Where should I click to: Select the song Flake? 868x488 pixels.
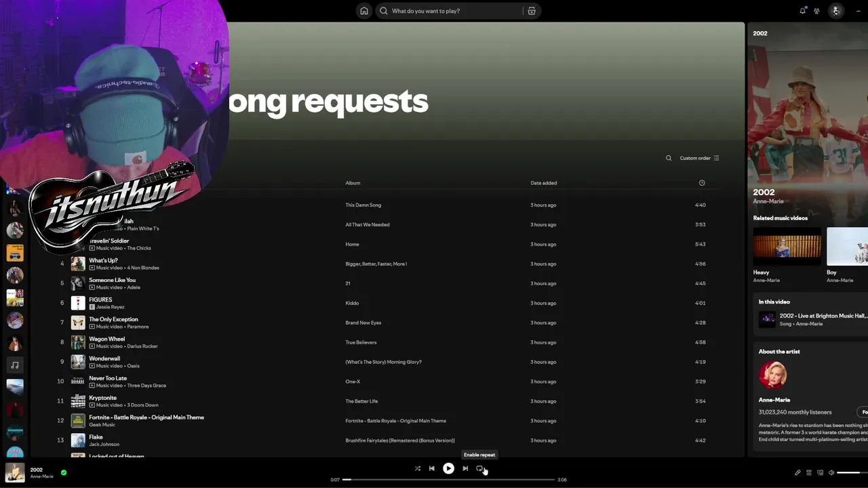pyautogui.click(x=96, y=437)
